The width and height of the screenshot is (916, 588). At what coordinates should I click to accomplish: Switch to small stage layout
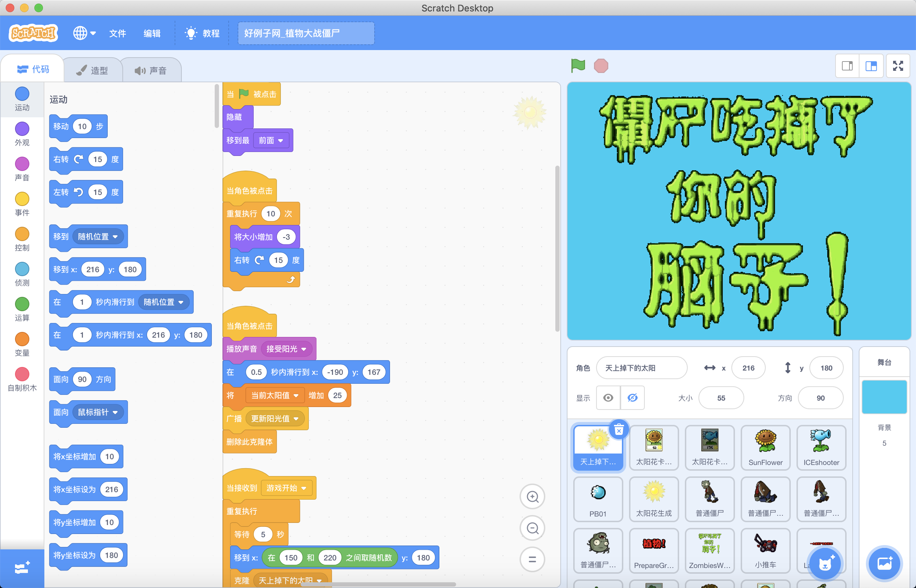click(847, 66)
